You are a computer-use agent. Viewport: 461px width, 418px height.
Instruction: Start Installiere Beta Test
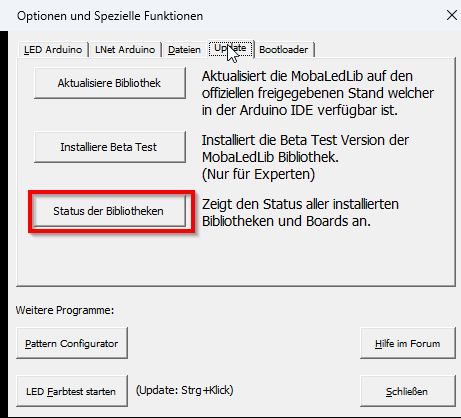point(110,147)
